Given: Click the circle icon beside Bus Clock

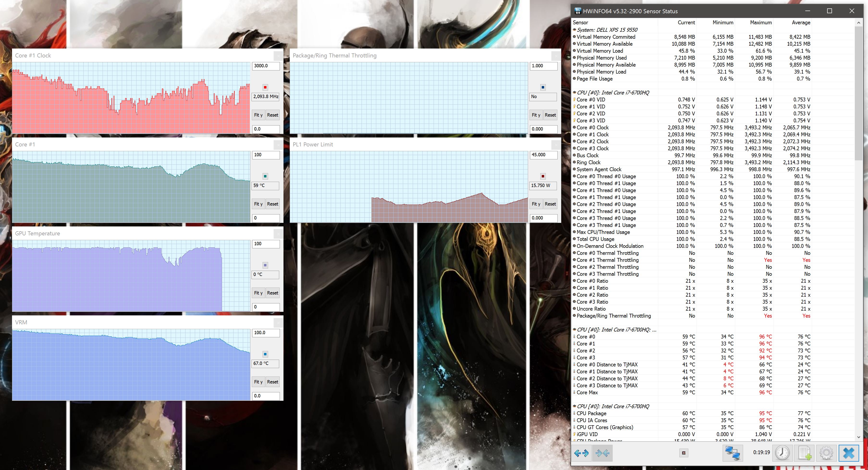Looking at the screenshot, I should [574, 155].
